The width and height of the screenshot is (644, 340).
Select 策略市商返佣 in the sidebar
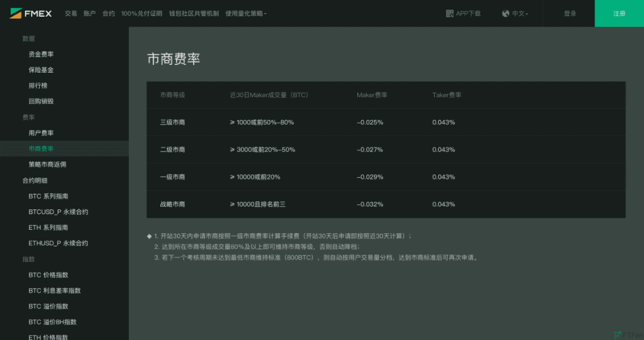tap(47, 164)
